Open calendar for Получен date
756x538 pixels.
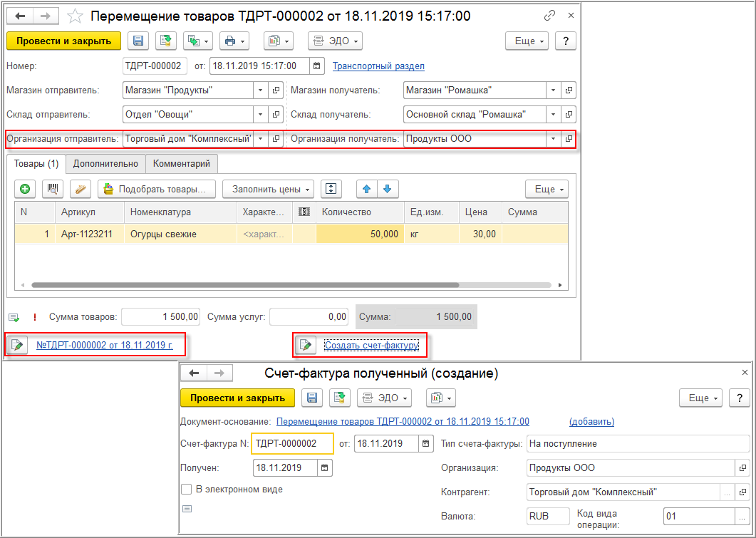point(325,467)
